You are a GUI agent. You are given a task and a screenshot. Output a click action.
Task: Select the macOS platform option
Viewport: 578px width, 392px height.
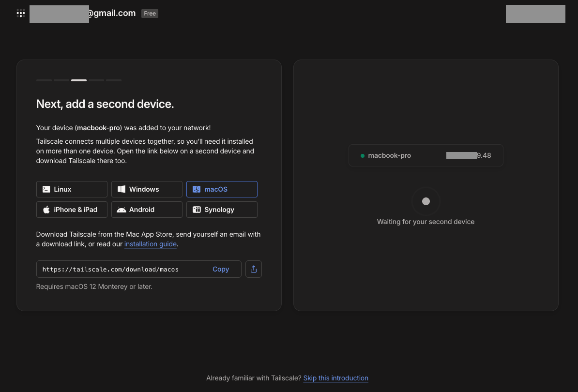[222, 189]
